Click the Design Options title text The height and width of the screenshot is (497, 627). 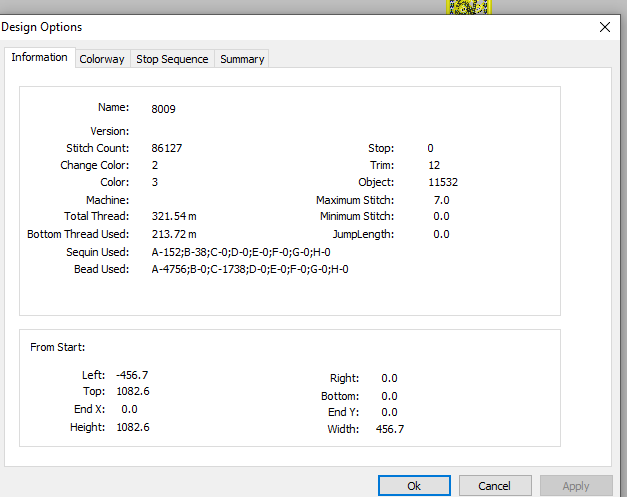(x=42, y=27)
